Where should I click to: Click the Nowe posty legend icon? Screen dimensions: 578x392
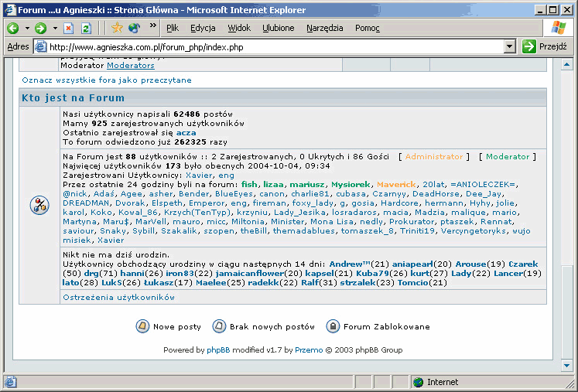(x=142, y=326)
